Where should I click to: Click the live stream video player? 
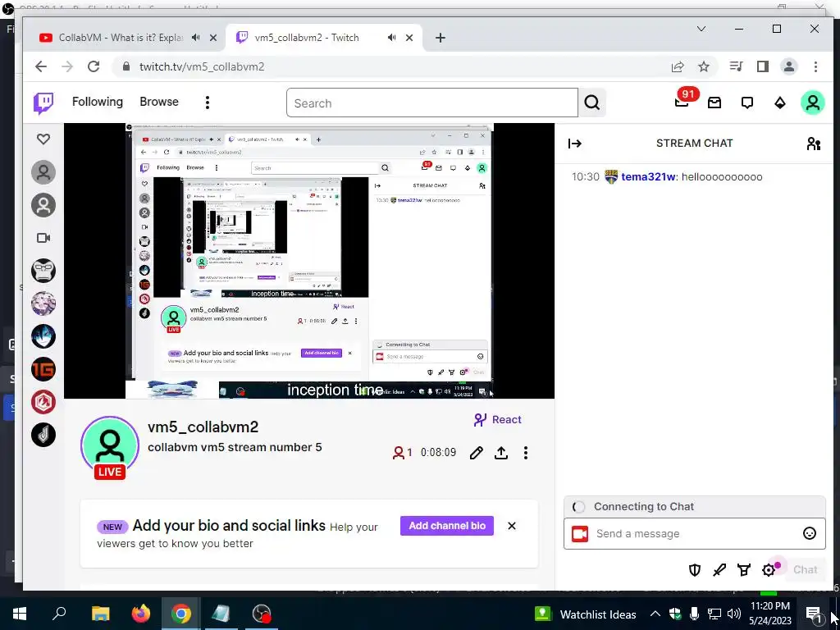(309, 261)
